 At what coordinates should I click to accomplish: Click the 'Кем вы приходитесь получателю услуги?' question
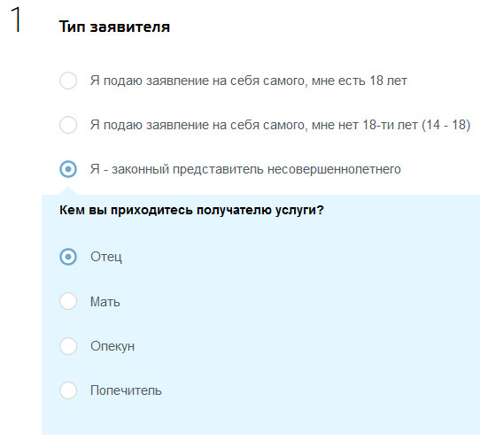[191, 210]
